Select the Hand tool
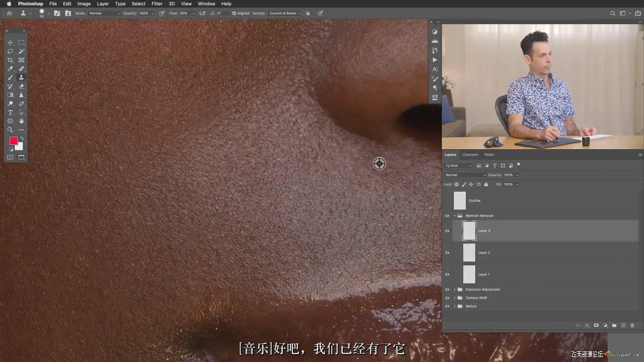The height and width of the screenshot is (362, 644). 21,121
